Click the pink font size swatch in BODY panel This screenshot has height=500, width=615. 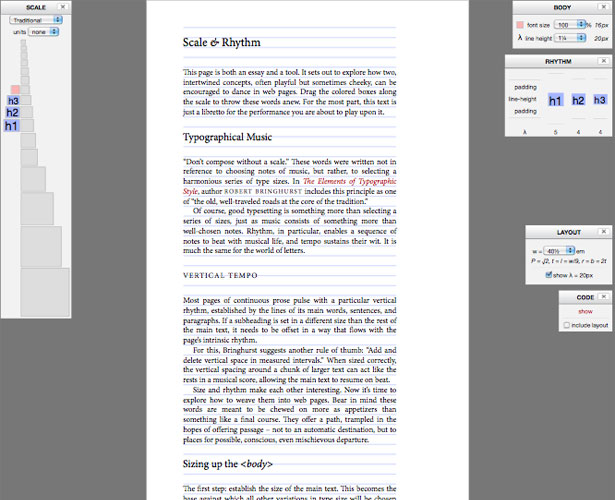point(520,25)
